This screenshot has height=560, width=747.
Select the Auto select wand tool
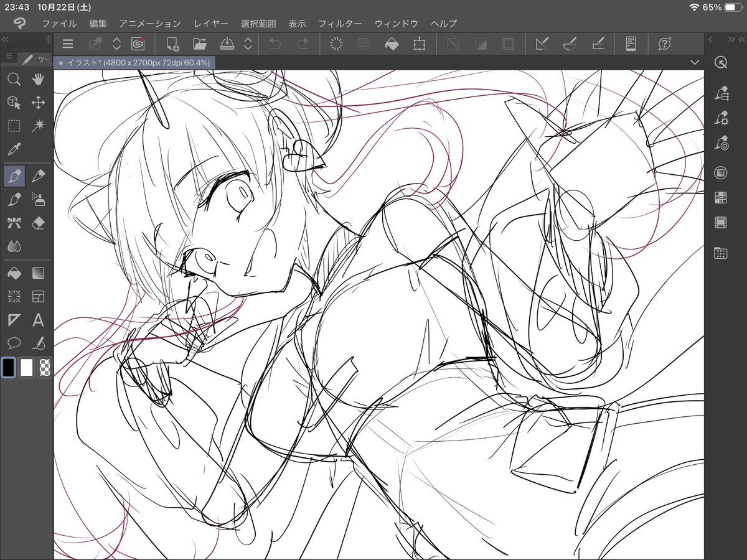point(37,126)
